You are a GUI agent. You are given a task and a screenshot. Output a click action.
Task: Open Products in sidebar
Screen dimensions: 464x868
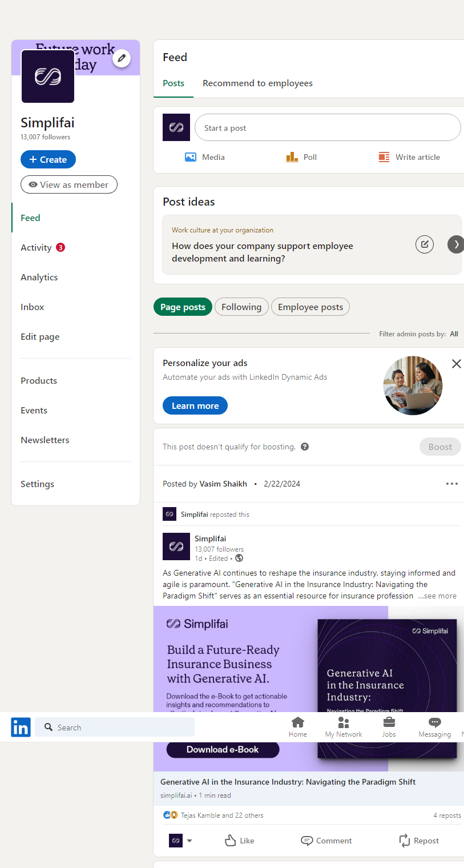tap(39, 380)
